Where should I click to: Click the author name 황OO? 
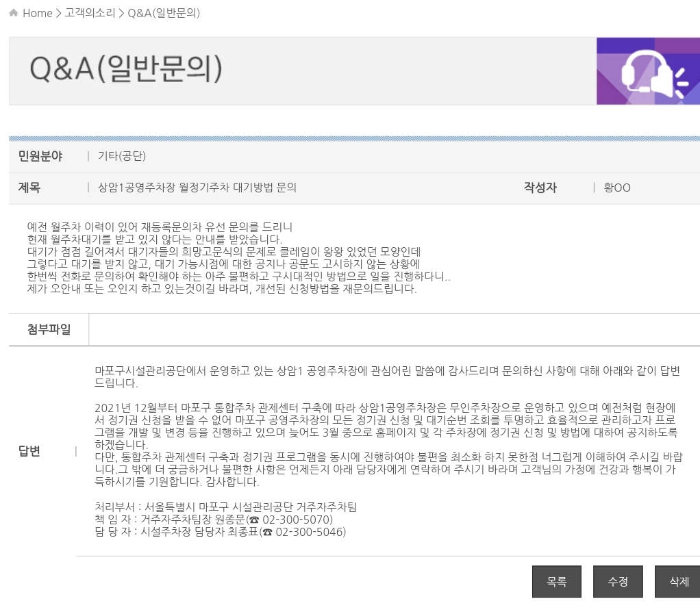coord(617,188)
